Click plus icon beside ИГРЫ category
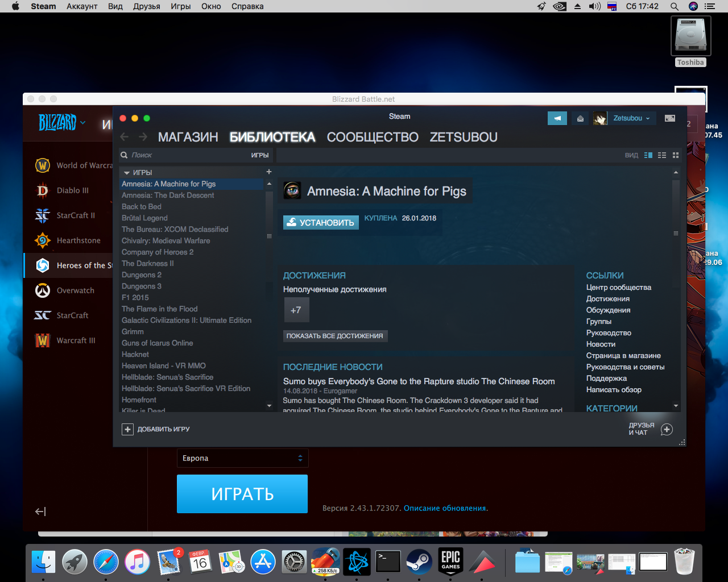 pos(269,172)
